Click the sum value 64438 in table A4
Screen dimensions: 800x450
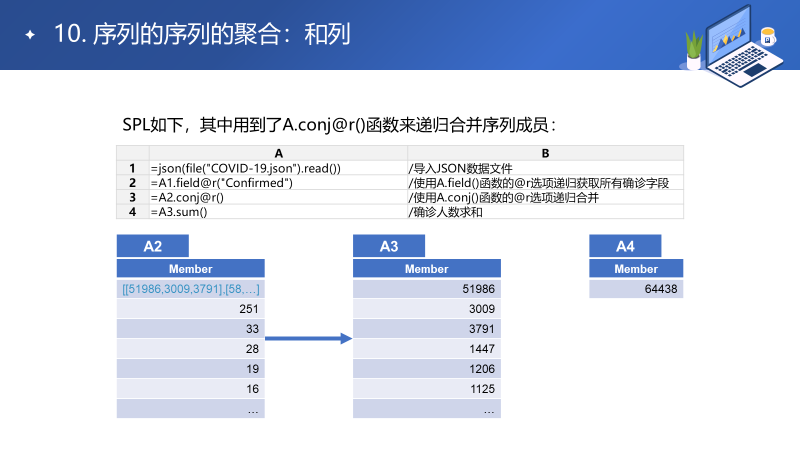click(636, 289)
